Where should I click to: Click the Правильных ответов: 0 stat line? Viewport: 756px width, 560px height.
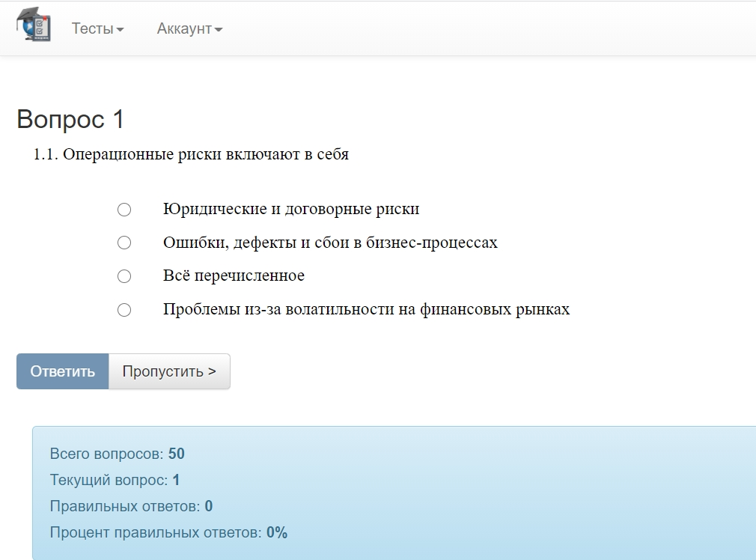pos(129,506)
